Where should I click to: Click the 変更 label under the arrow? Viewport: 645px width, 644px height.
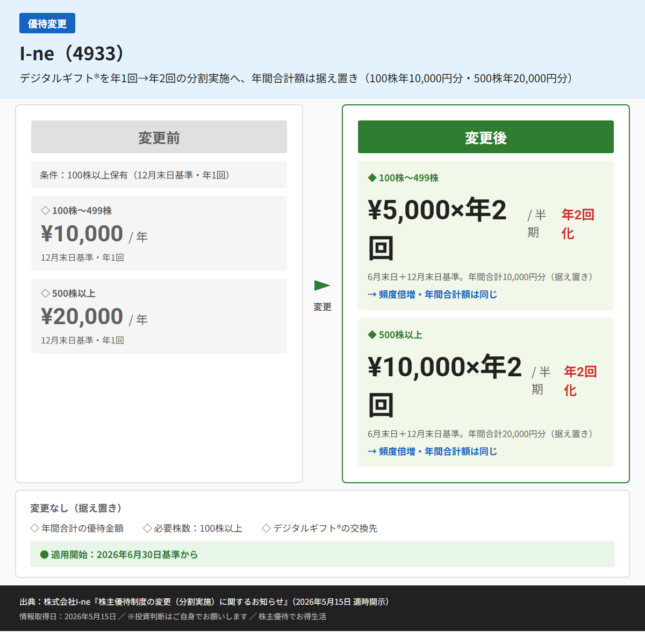[322, 307]
